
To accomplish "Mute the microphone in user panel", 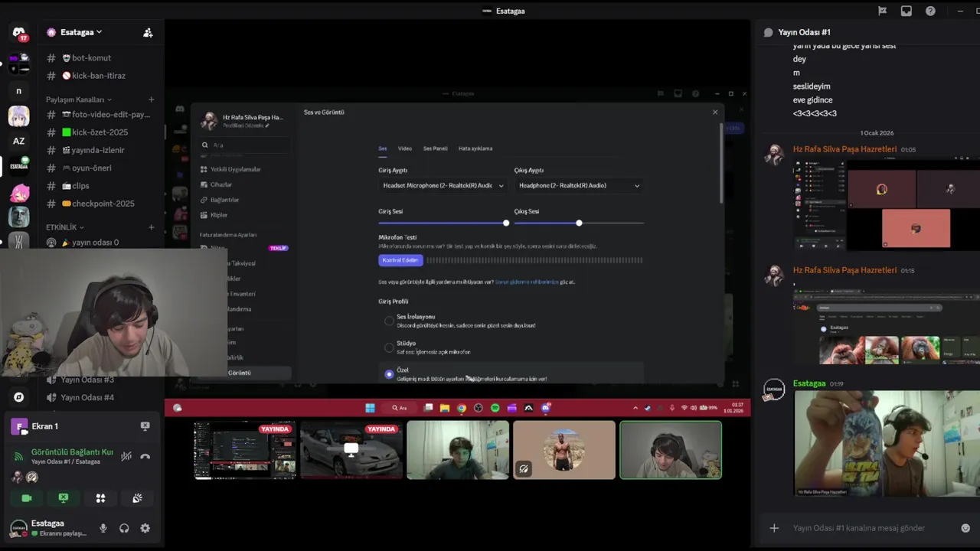I will point(103,528).
